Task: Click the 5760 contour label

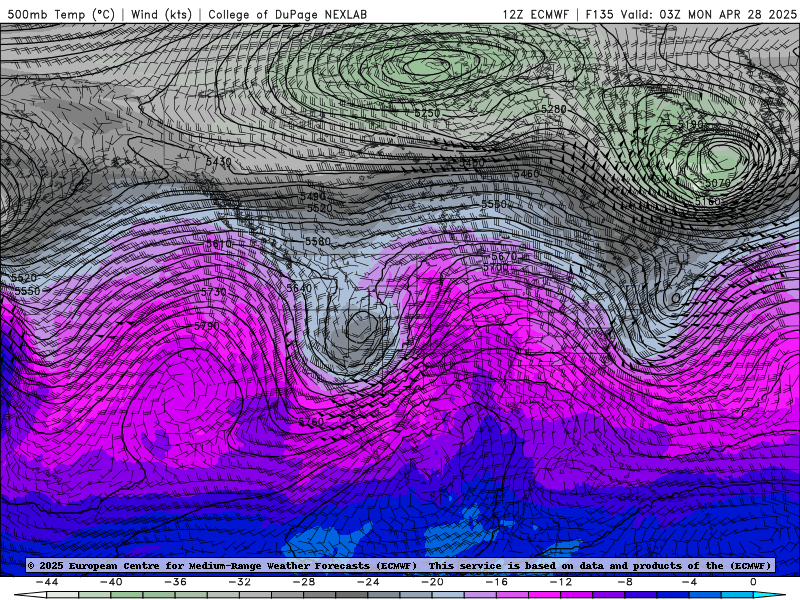Action: click(311, 422)
